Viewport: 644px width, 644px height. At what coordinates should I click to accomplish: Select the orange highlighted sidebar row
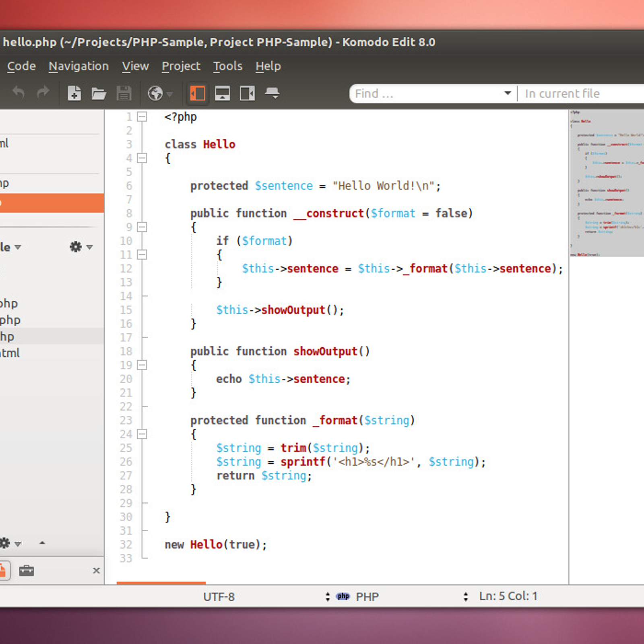point(52,202)
